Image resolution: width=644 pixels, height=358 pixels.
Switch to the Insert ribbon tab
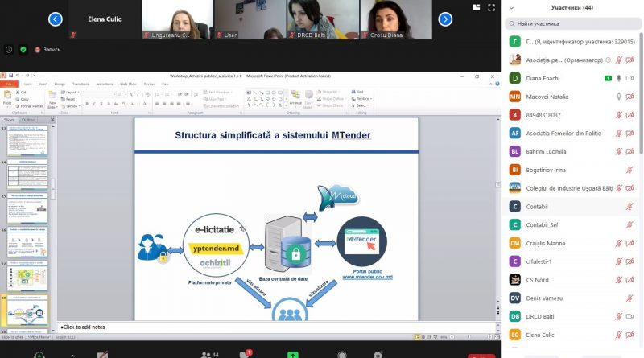(43, 84)
